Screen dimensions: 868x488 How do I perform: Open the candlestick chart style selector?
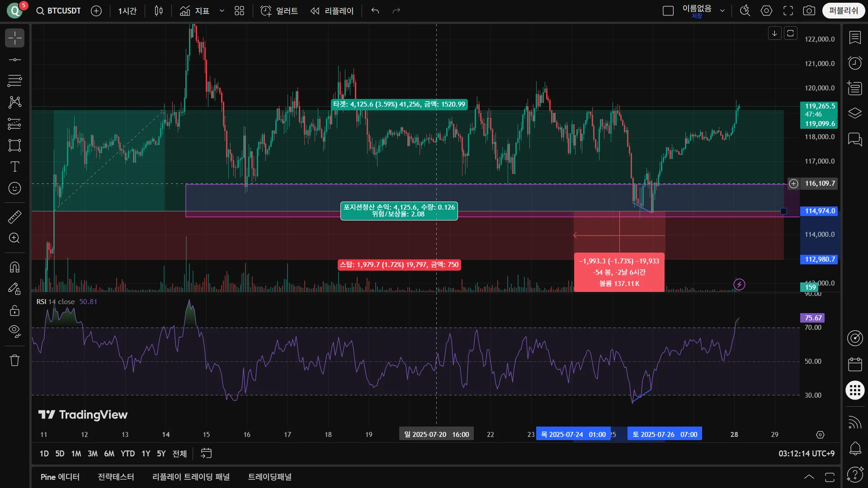[x=158, y=10]
